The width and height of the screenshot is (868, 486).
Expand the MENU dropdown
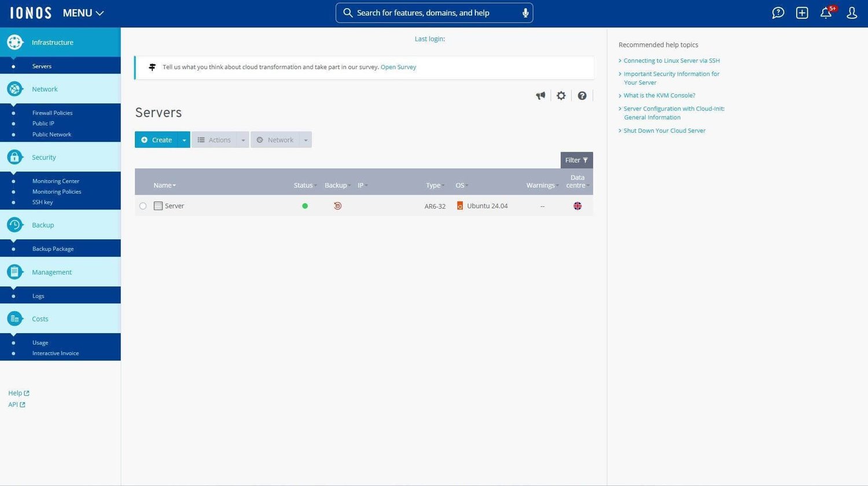click(83, 13)
